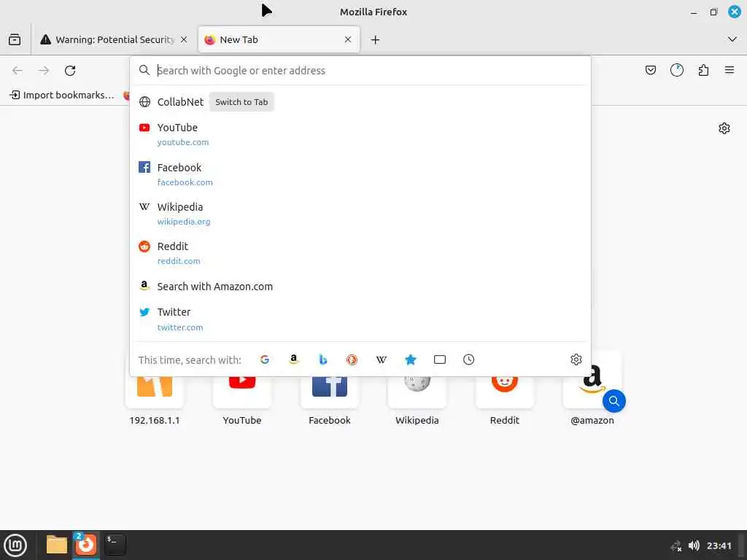Viewport: 747px width, 560px height.
Task: Click Firefox icon in taskbar
Action: click(86, 545)
